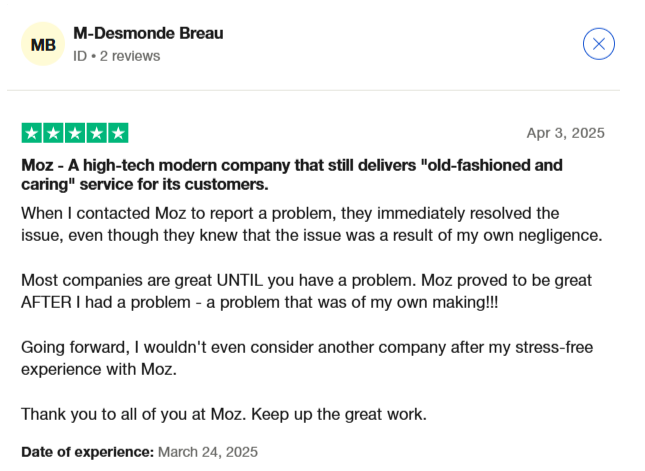Click the fourth green rating star

[x=96, y=133]
